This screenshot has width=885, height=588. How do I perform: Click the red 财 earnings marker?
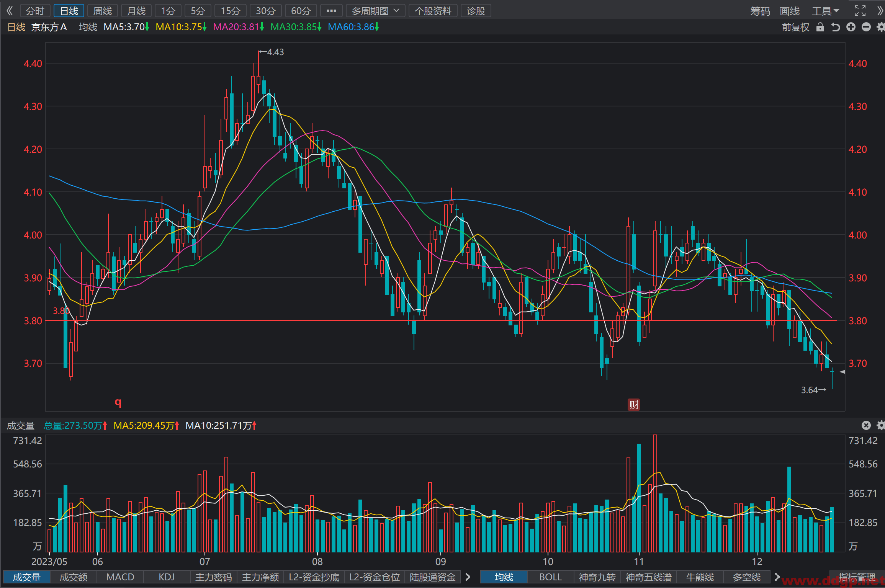(x=634, y=405)
